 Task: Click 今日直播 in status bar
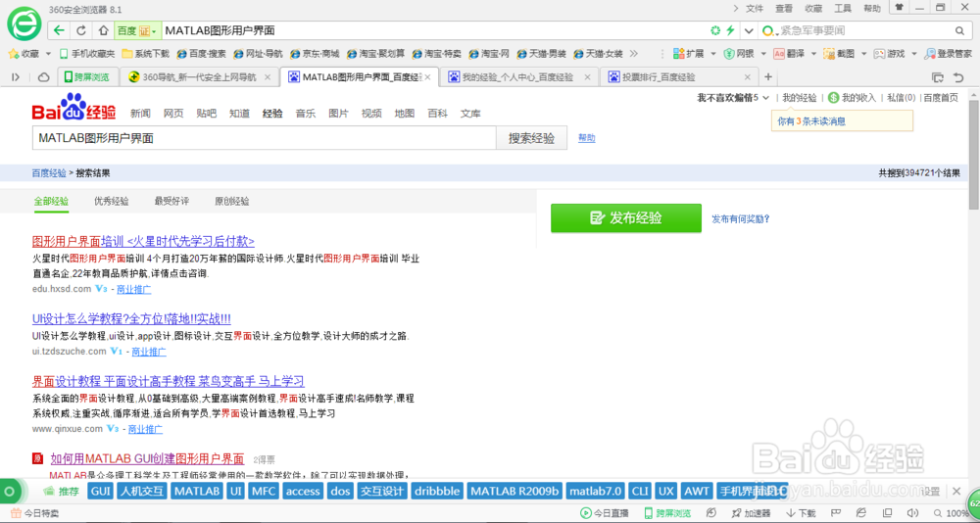click(604, 513)
